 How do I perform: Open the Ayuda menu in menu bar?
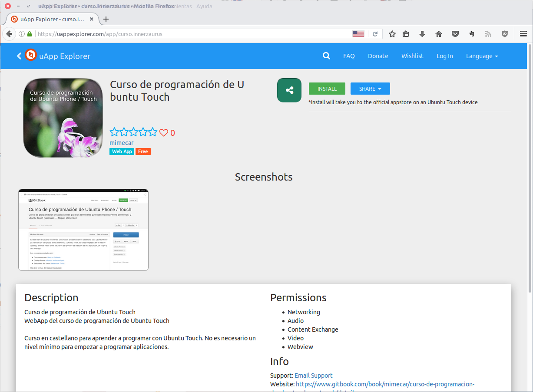point(205,7)
